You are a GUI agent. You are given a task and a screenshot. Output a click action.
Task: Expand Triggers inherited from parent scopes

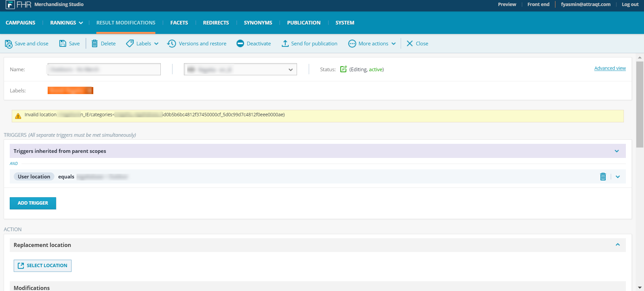617,151
